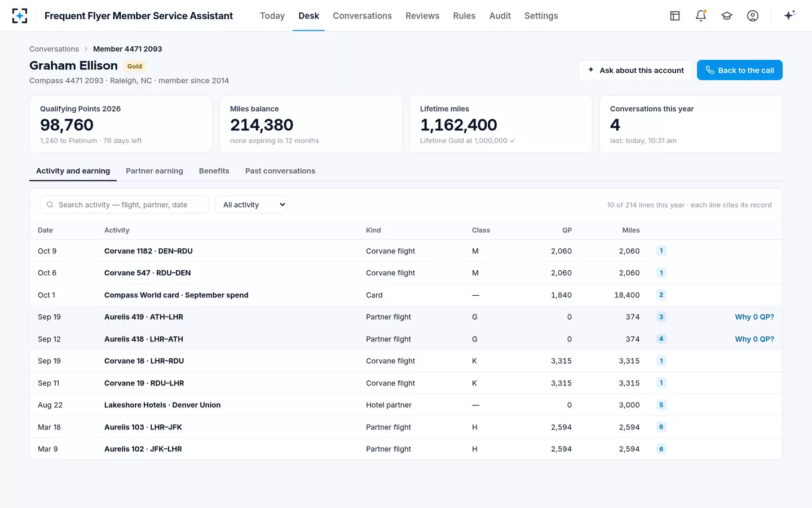Open the notifications bell
Image resolution: width=812 pixels, height=508 pixels.
701,16
